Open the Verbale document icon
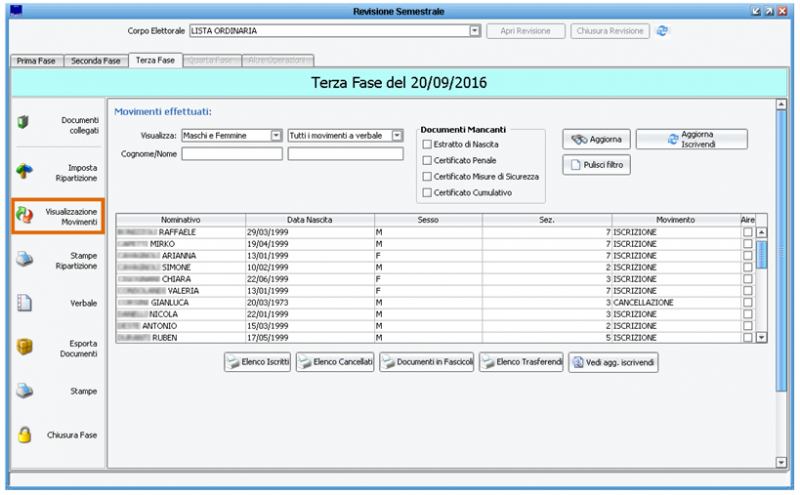The height and width of the screenshot is (495, 800). click(24, 302)
